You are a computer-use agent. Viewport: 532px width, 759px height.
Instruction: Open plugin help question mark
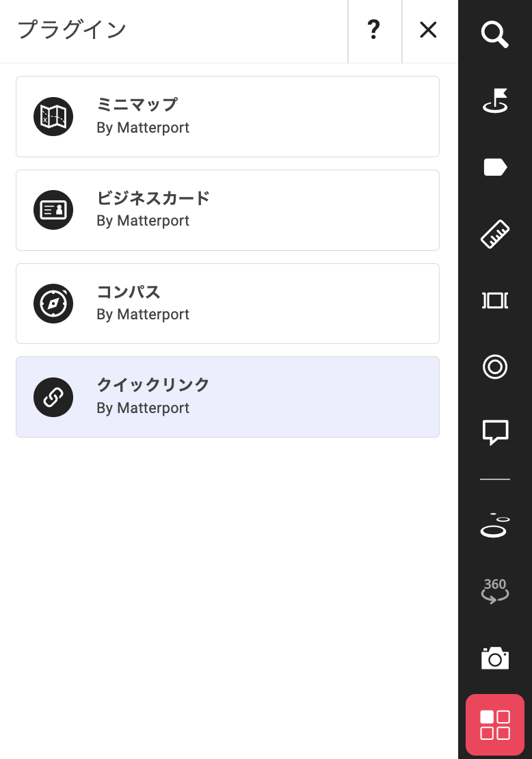coord(374,30)
